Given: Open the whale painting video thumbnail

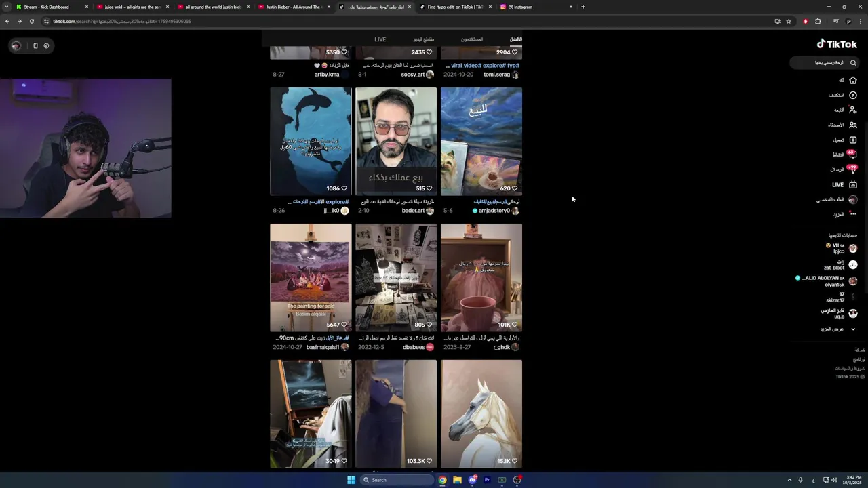Looking at the screenshot, I should pyautogui.click(x=311, y=141).
